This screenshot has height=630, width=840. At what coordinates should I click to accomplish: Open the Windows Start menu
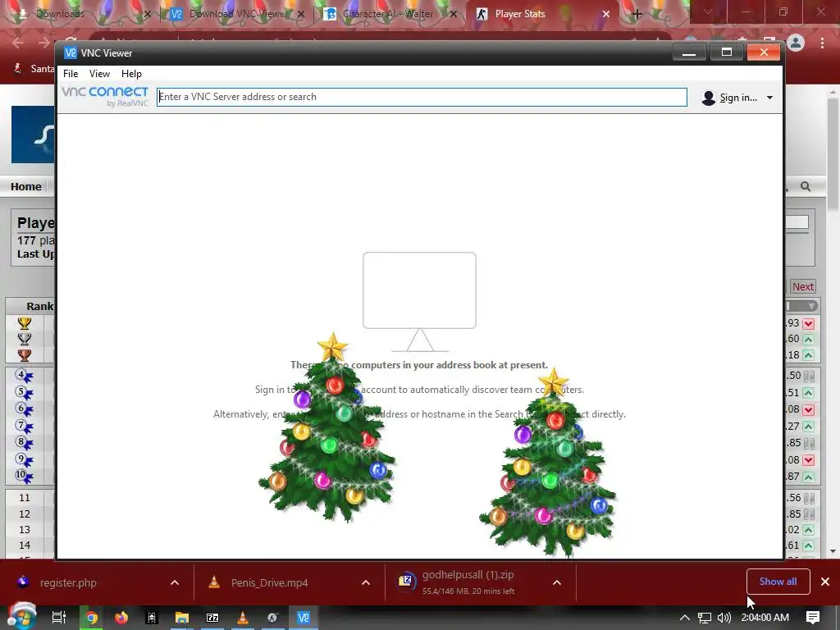coord(21,617)
